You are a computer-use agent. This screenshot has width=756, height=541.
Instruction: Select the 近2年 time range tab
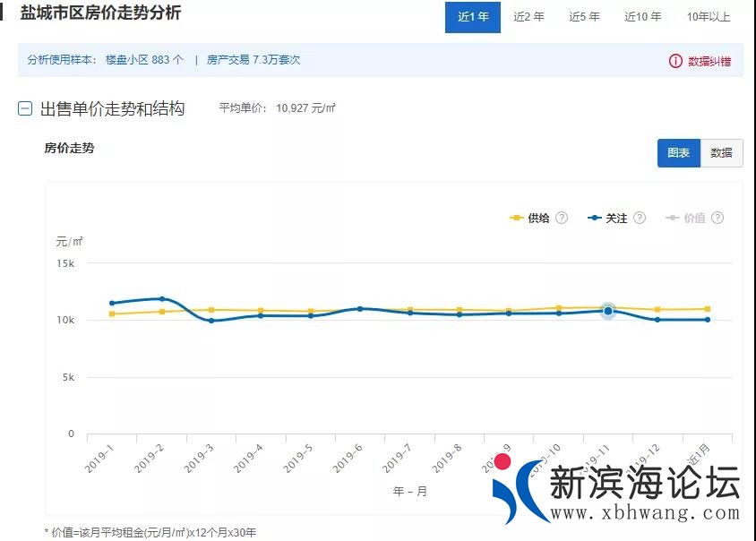[528, 16]
